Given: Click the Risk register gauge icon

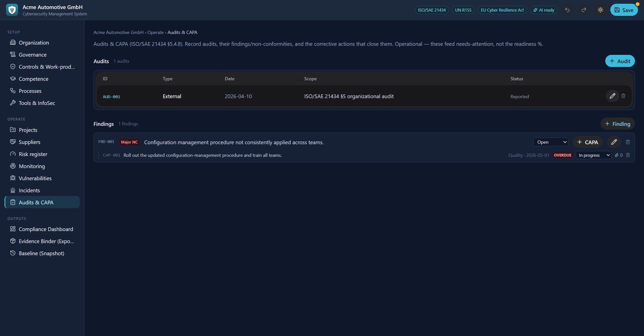Looking at the screenshot, I should pyautogui.click(x=13, y=154).
